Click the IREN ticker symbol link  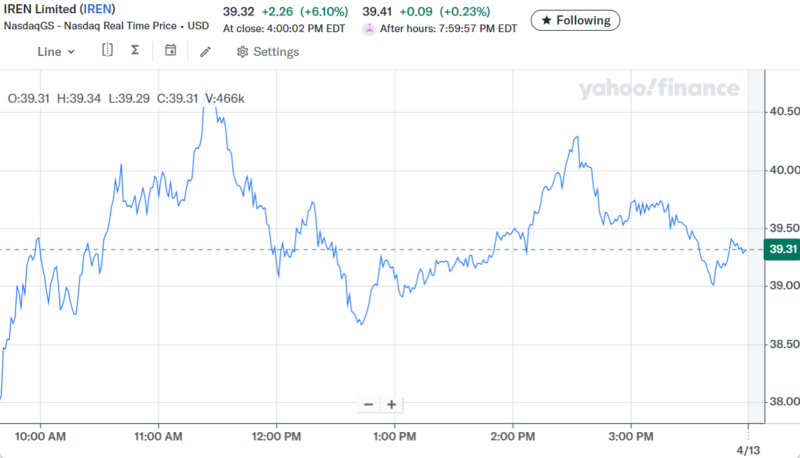coord(98,9)
